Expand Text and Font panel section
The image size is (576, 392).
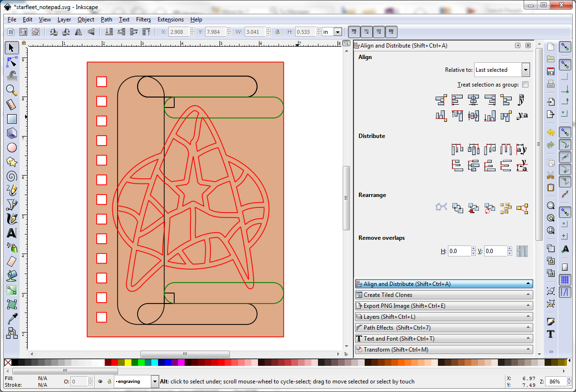(x=444, y=339)
